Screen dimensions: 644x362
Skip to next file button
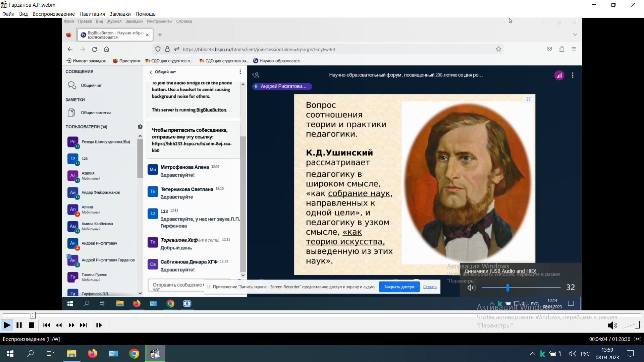(84, 325)
